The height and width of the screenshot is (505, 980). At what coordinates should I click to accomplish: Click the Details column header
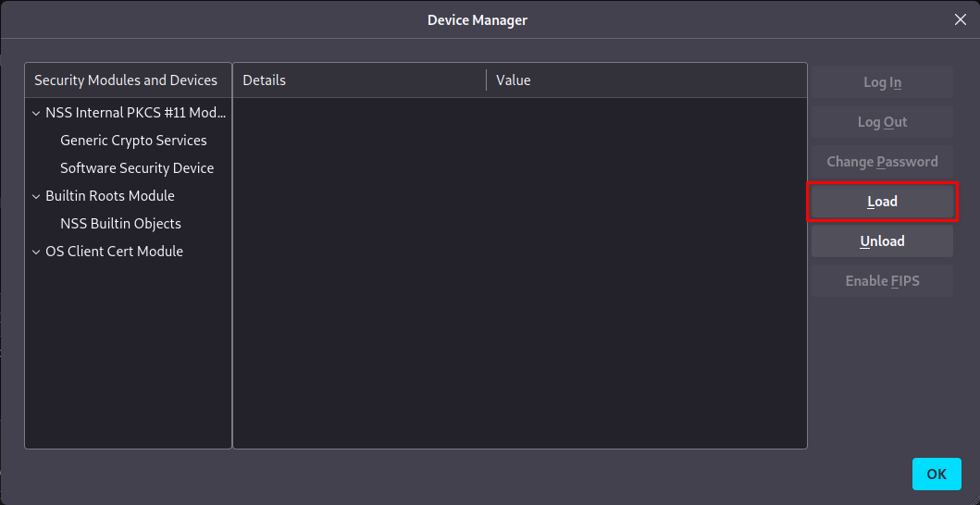pyautogui.click(x=358, y=80)
